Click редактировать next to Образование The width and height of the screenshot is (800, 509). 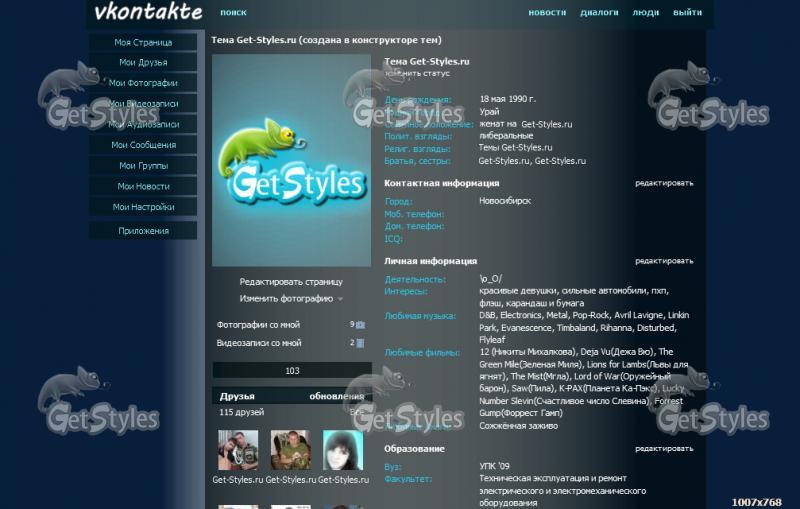[664, 449]
